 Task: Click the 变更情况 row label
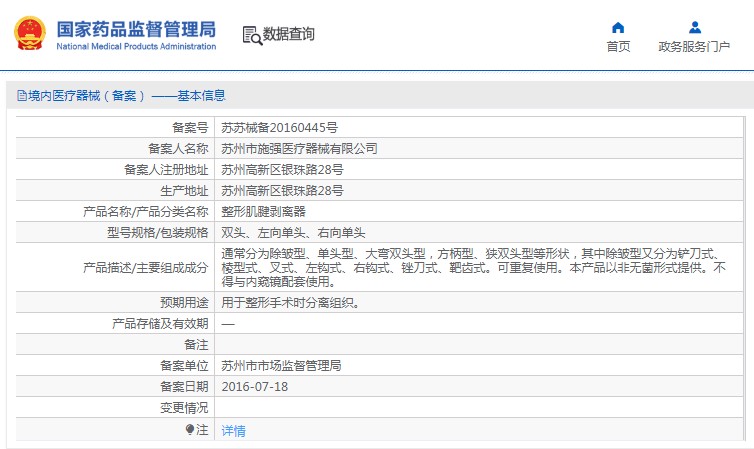184,408
